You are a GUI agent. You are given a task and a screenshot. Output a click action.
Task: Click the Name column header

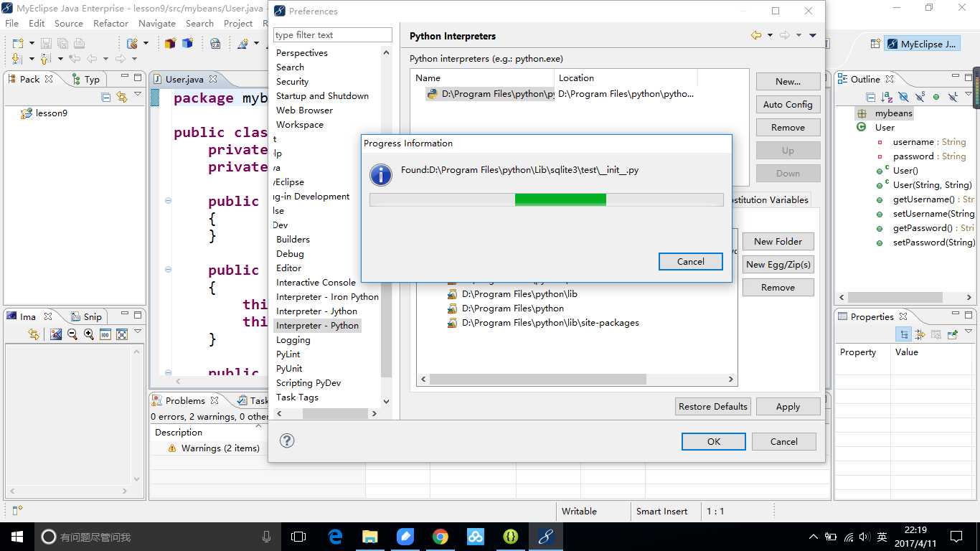483,78
